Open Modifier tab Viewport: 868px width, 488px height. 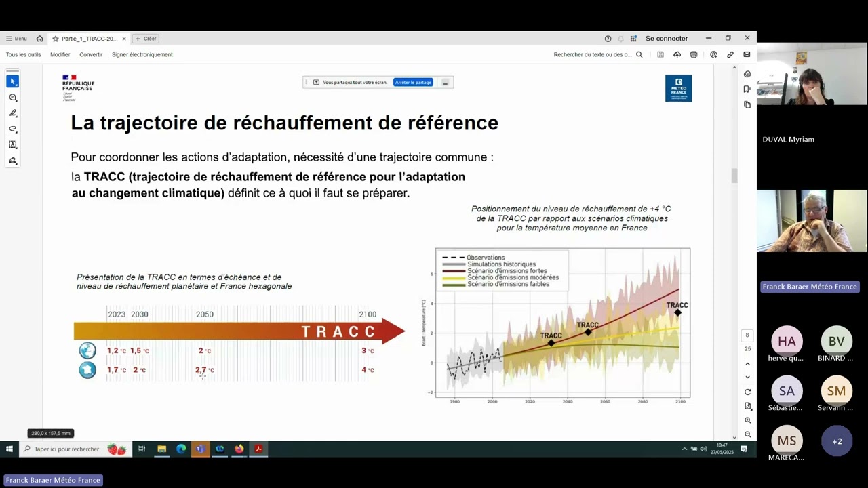click(x=60, y=54)
